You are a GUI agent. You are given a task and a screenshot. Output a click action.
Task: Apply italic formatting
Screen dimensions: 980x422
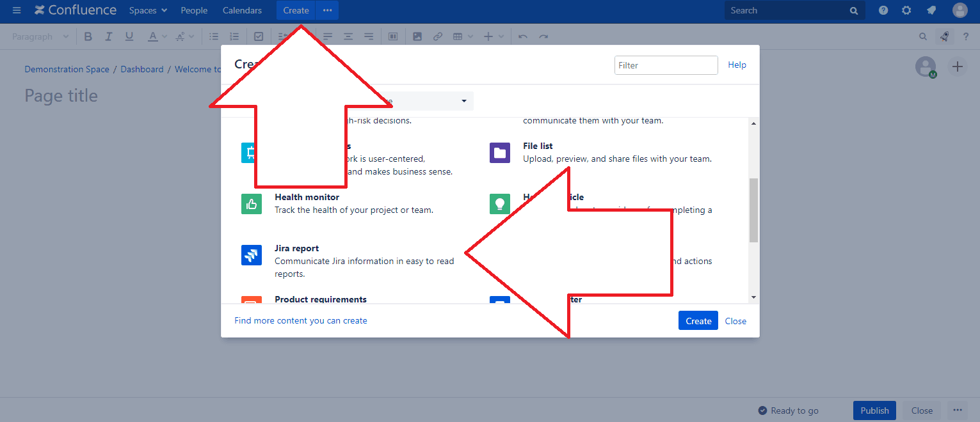pos(108,36)
